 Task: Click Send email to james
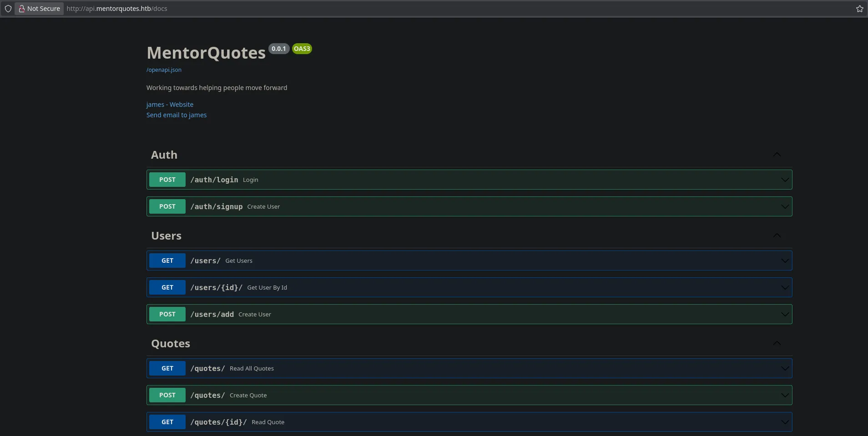[x=177, y=115]
